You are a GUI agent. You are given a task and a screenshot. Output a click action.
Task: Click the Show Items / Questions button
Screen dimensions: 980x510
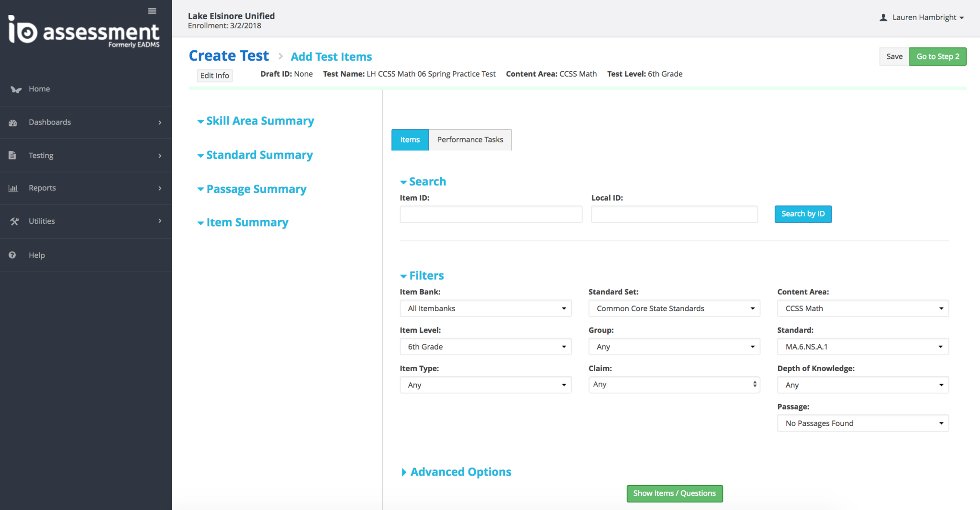(x=674, y=493)
